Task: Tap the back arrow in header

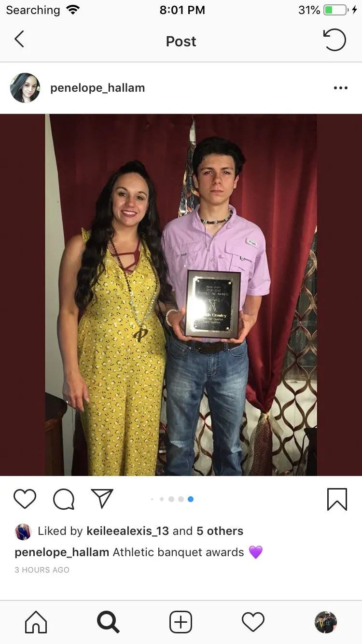Action: pos(19,40)
